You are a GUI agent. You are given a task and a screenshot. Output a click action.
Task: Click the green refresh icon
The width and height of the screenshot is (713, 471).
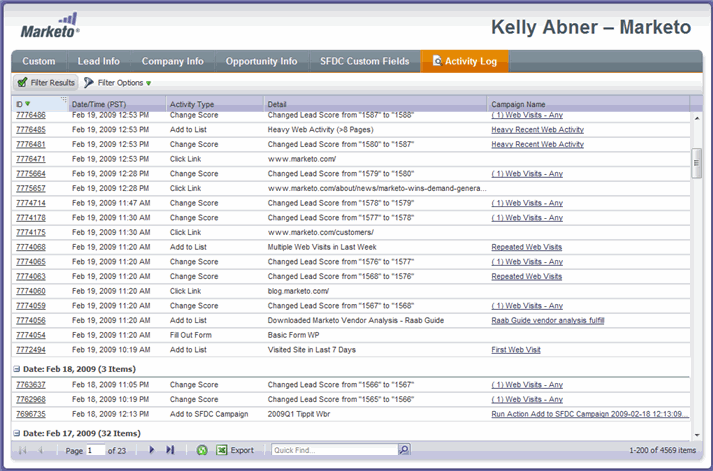[x=202, y=450]
